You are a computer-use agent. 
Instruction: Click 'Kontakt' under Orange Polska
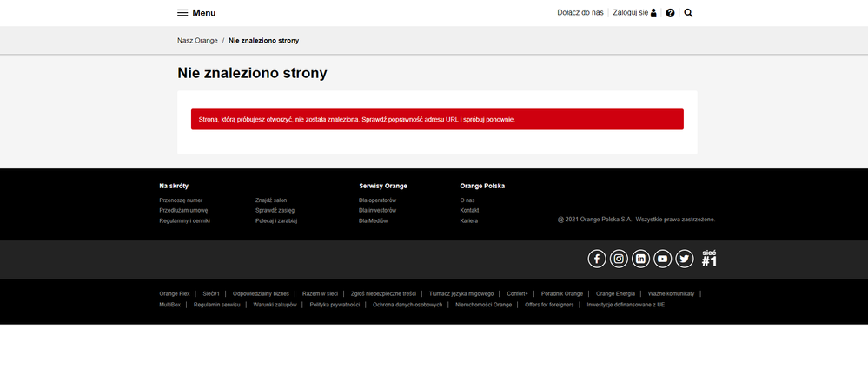pyautogui.click(x=469, y=210)
